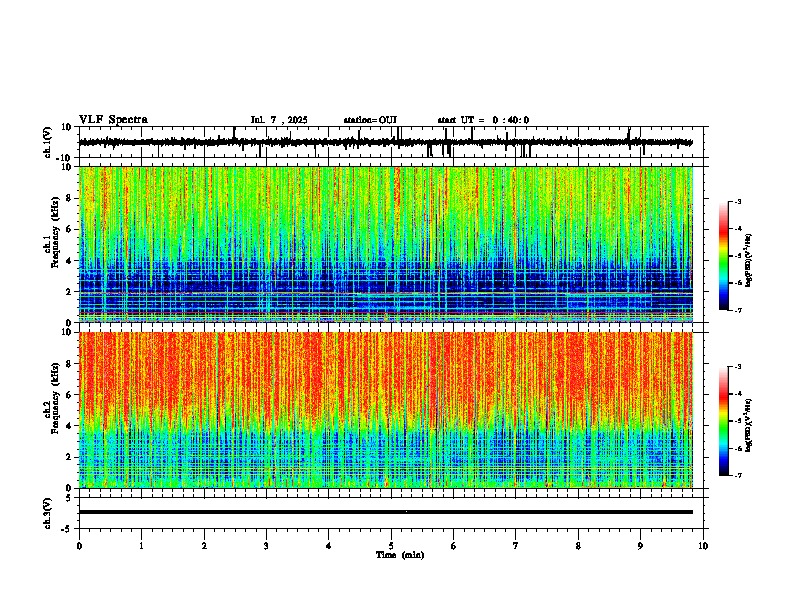
Task: Click the "station=OUI" header text
Action: point(370,120)
